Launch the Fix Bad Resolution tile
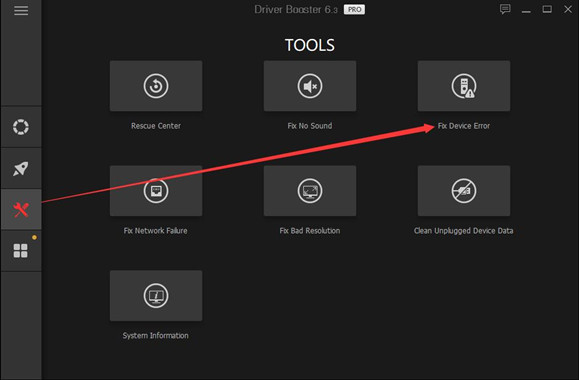This screenshot has width=579, height=380. coord(310,191)
